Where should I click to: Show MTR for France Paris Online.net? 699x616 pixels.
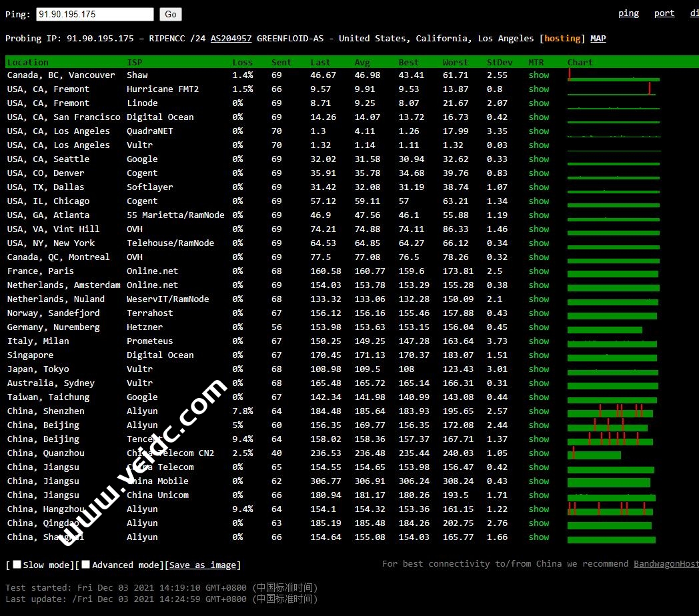coord(538,271)
